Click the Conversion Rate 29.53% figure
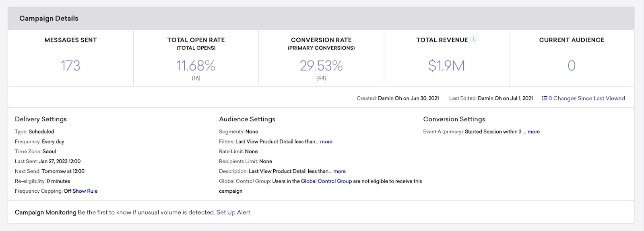The height and width of the screenshot is (231, 644). click(x=321, y=66)
